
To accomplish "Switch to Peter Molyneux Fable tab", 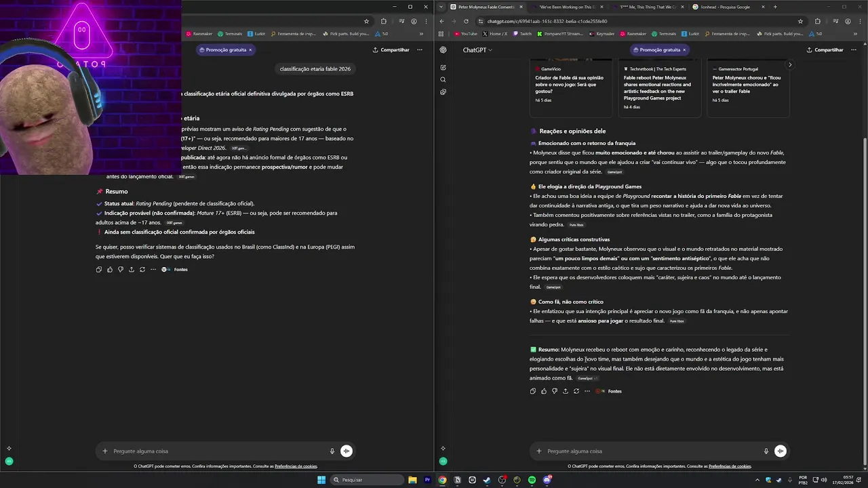I will (488, 7).
